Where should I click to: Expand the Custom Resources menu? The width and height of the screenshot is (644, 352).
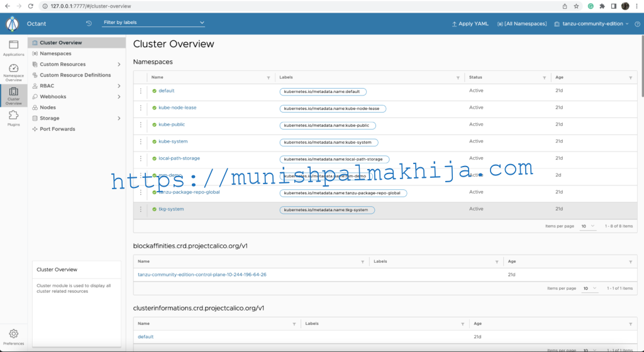click(x=119, y=64)
